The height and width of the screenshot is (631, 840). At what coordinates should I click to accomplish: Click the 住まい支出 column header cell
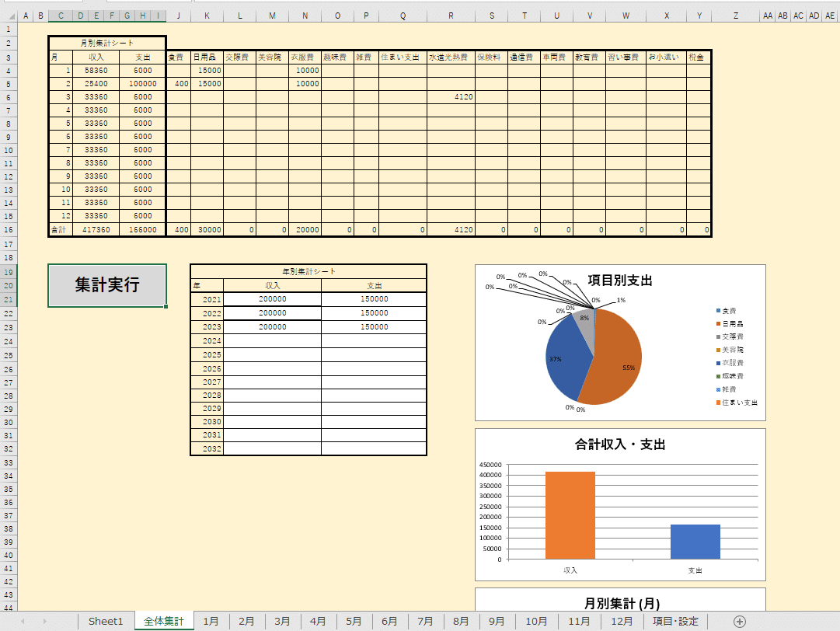pos(403,58)
